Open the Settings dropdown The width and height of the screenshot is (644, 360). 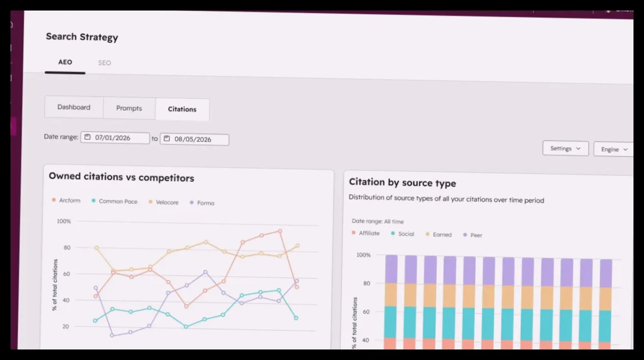pyautogui.click(x=565, y=148)
